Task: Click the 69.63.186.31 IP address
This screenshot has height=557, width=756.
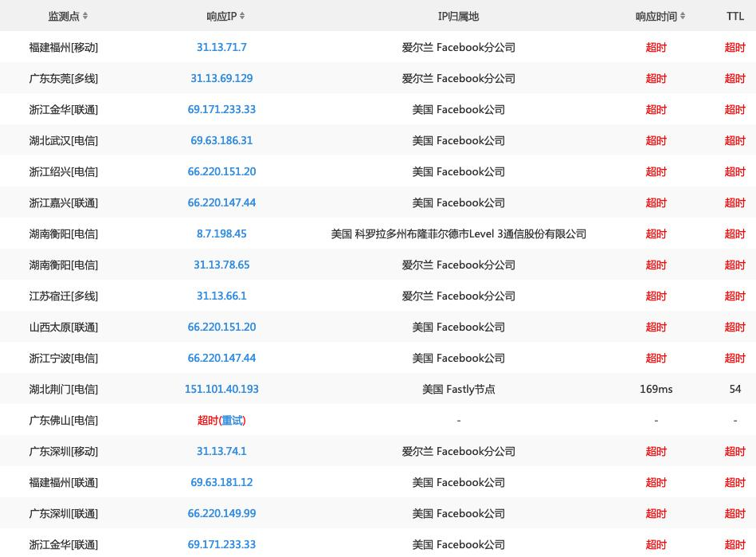Action: (x=221, y=140)
